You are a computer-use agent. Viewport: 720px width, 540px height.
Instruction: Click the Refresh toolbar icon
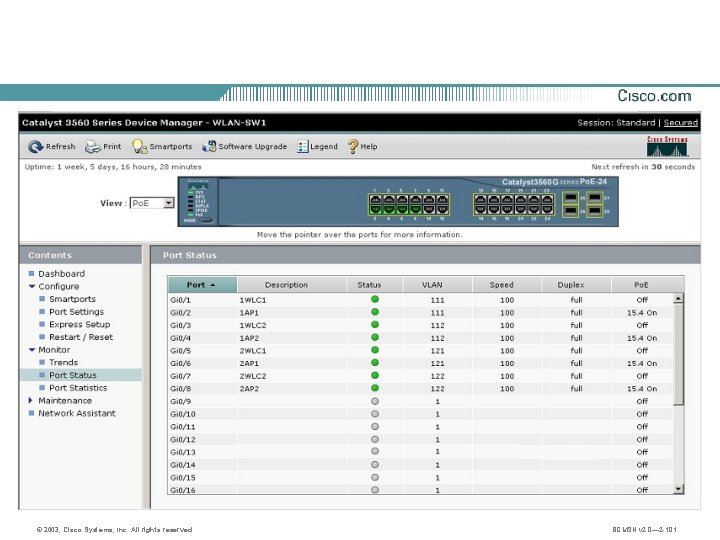(x=35, y=146)
